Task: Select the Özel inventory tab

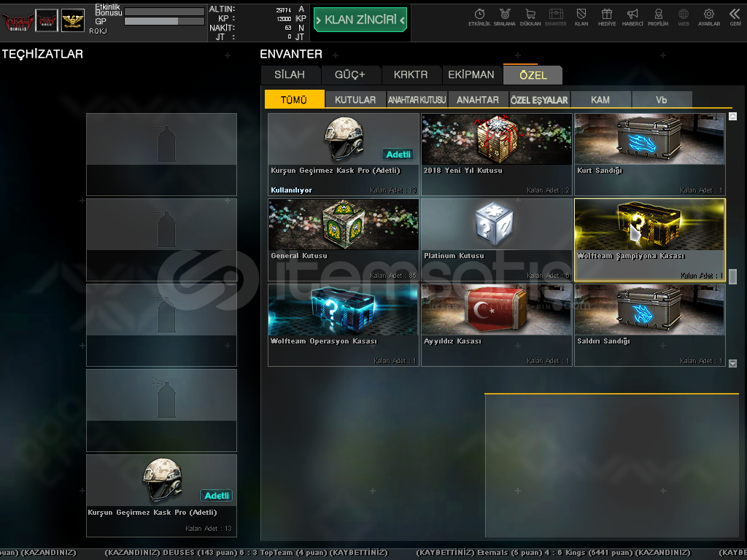Action: click(533, 75)
